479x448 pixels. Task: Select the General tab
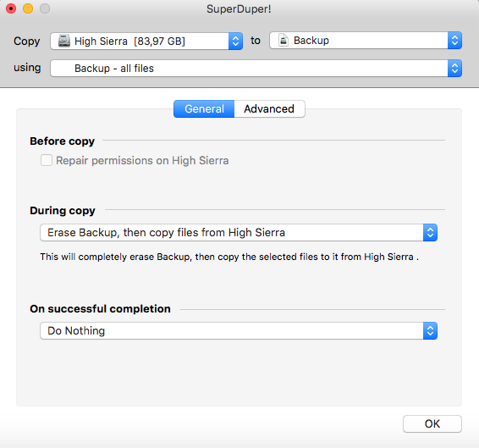pyautogui.click(x=204, y=109)
